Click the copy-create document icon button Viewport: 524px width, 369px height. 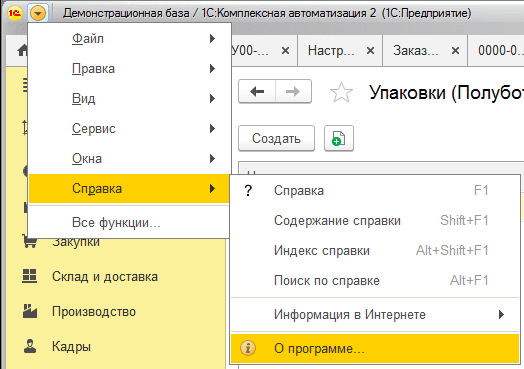[339, 138]
